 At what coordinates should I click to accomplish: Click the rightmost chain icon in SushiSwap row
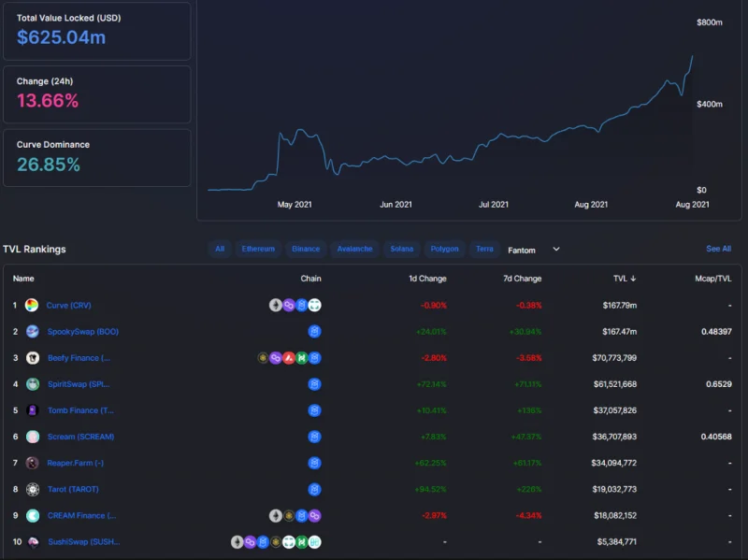pos(314,542)
